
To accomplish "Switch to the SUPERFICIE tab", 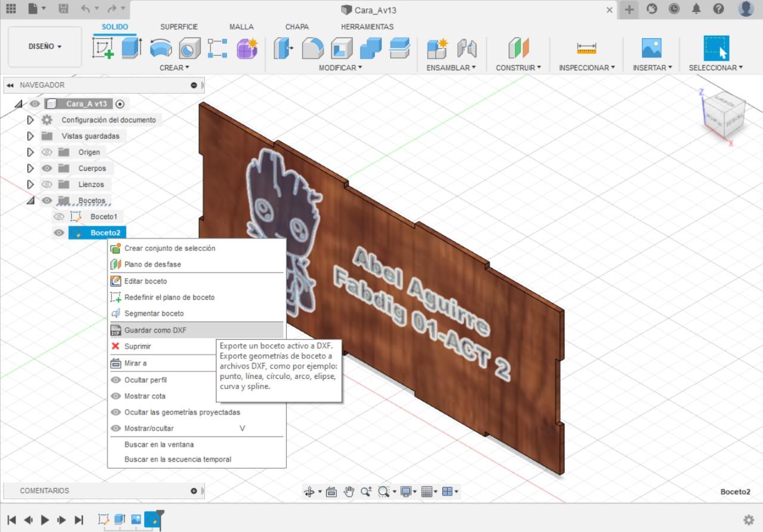I will click(x=179, y=27).
